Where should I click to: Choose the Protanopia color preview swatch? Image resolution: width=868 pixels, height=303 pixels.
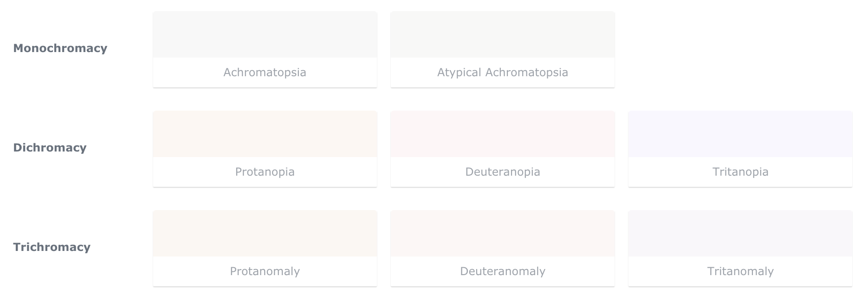(x=265, y=134)
